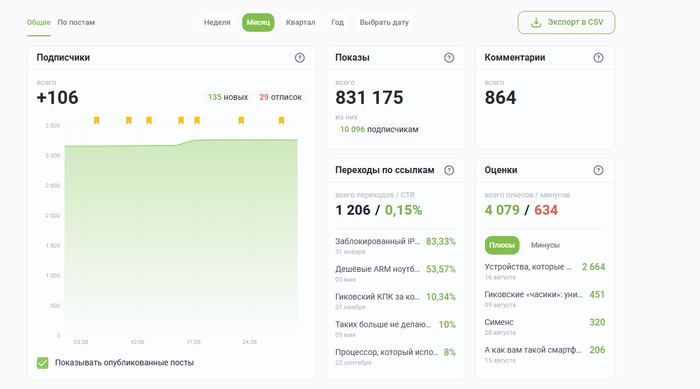
Task: Select the Год period filter
Action: [x=338, y=22]
